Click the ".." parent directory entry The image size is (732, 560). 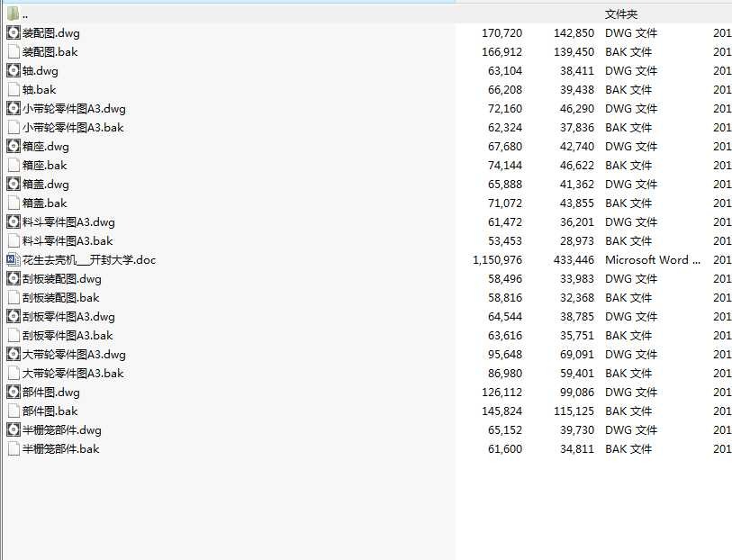pos(24,16)
